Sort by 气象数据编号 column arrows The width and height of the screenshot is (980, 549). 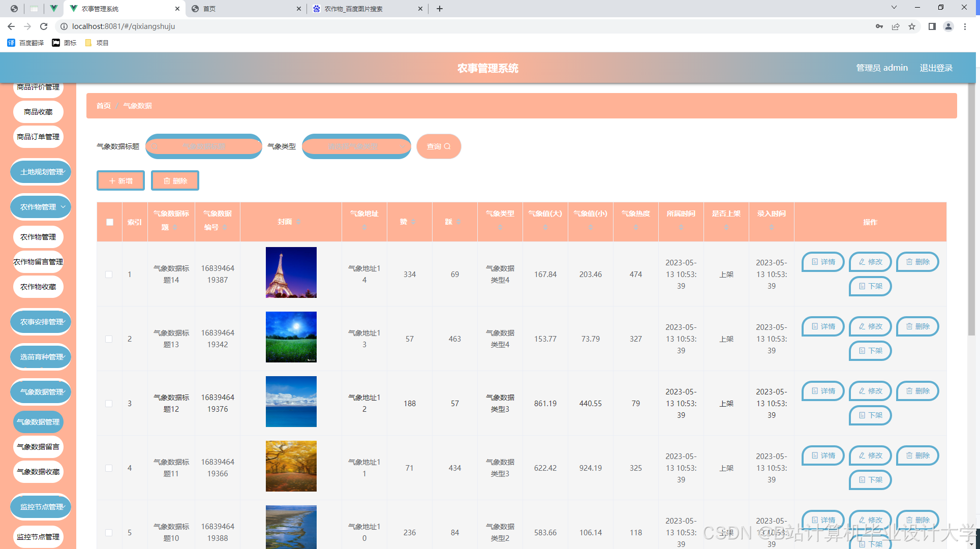click(x=225, y=227)
